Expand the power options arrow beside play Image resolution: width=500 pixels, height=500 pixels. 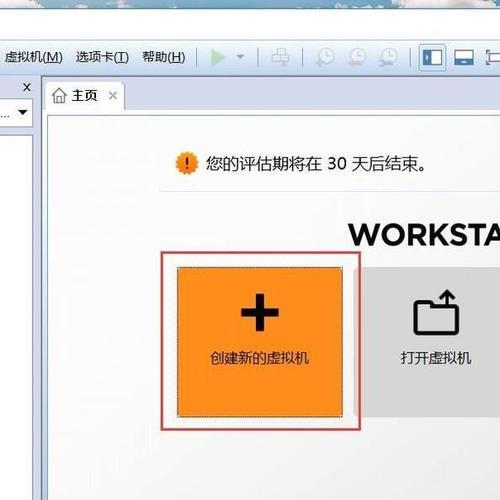240,57
